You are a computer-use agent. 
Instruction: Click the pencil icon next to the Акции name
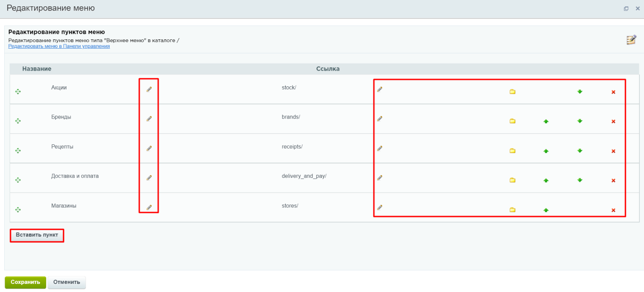(149, 89)
